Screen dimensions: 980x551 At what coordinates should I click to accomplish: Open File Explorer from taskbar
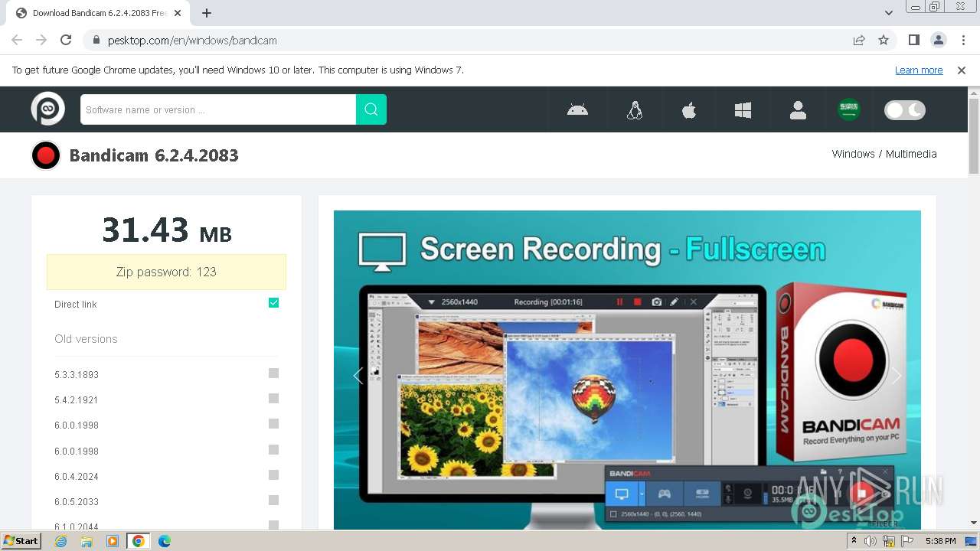click(87, 541)
